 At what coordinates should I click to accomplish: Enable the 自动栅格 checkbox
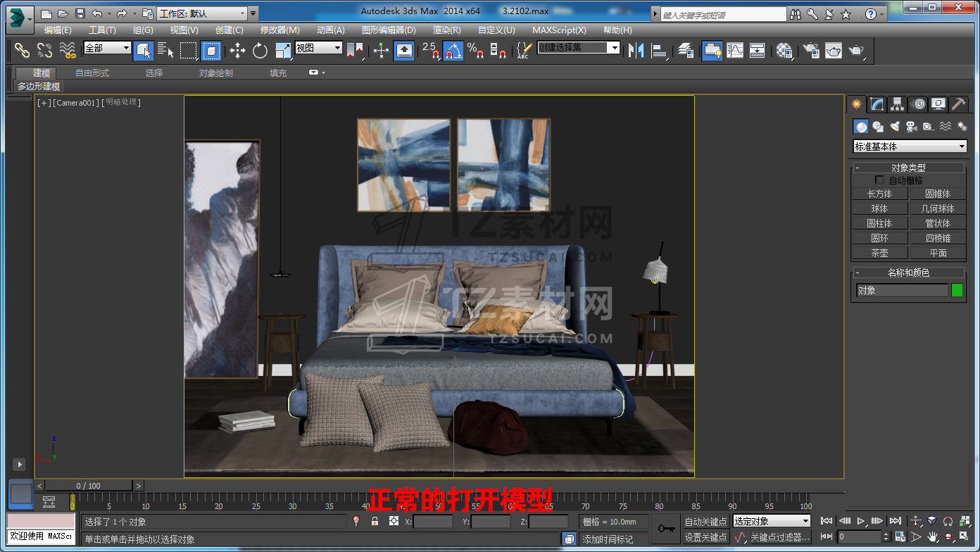point(879,180)
